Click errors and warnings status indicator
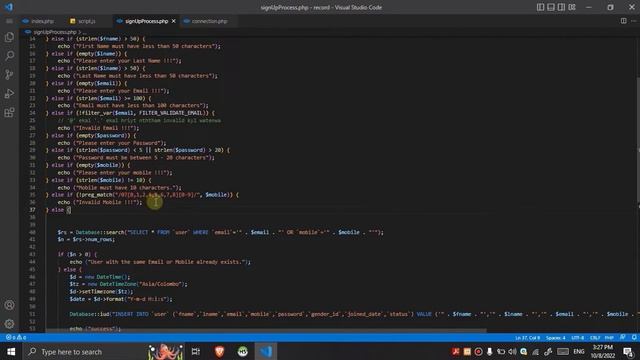The width and height of the screenshot is (640, 360). pyautogui.click(x=16, y=338)
